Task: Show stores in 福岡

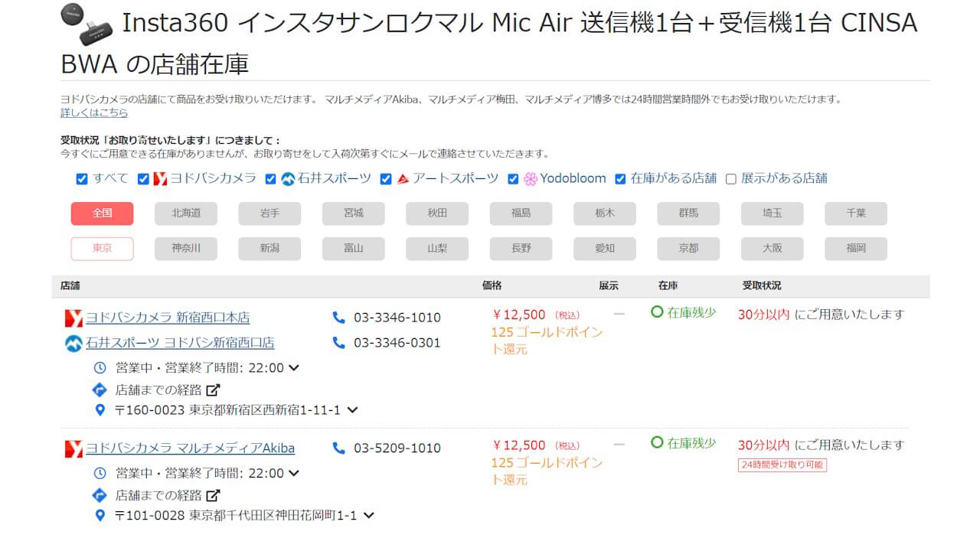Action: pos(856,249)
